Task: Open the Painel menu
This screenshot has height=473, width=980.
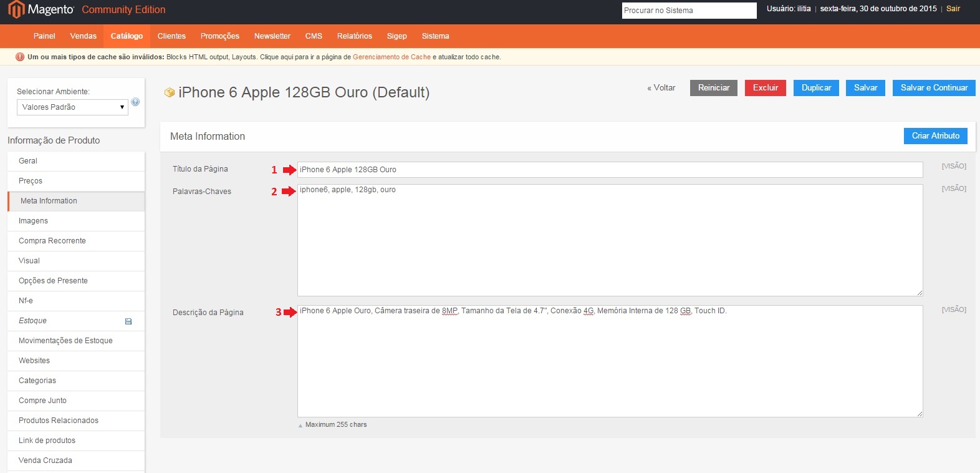Action: [44, 36]
